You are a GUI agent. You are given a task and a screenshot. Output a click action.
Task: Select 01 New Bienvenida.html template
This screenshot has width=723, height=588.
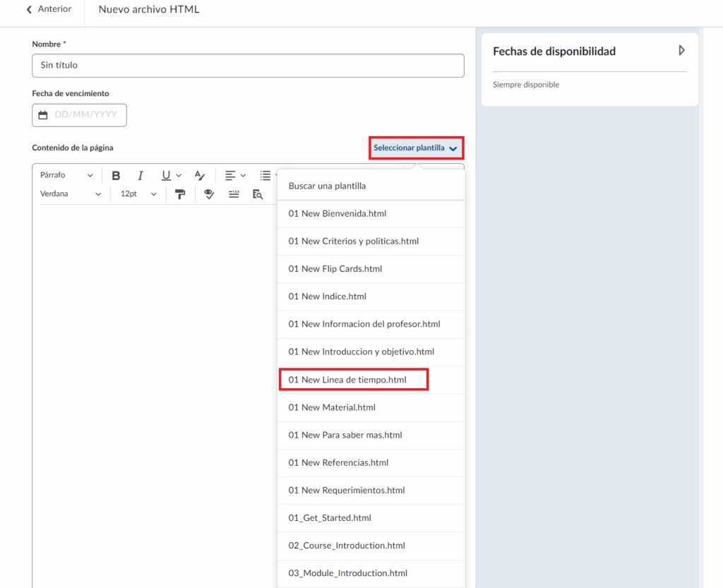[x=337, y=213]
